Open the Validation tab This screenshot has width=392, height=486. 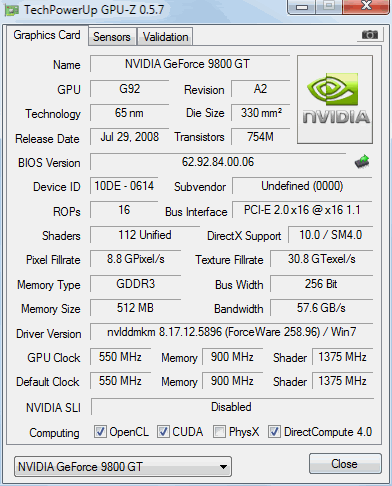pyautogui.click(x=165, y=37)
